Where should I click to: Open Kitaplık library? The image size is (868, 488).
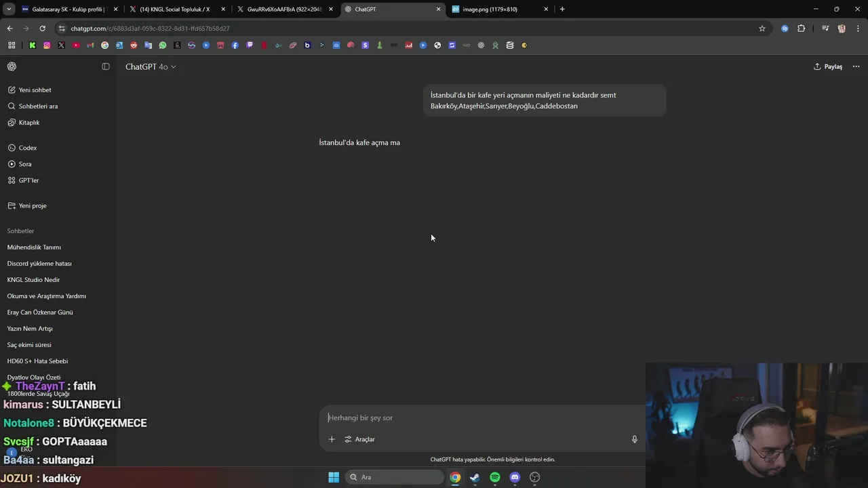tap(28, 123)
